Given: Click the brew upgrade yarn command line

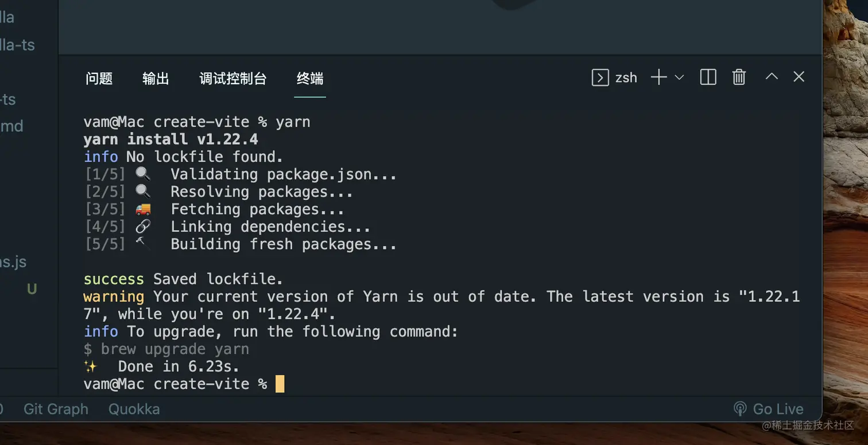Looking at the screenshot, I should click(x=166, y=349).
